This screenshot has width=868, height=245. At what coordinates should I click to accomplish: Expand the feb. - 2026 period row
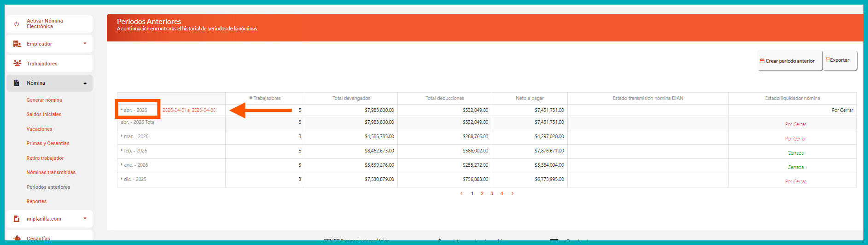[122, 151]
